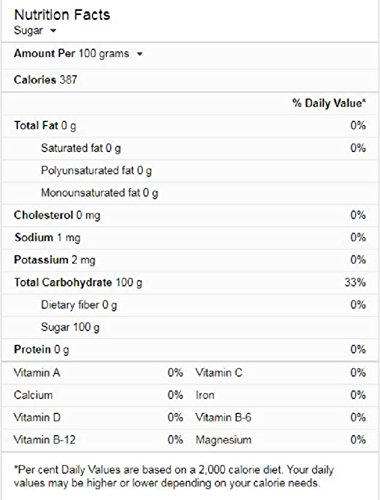Click the Dietary fiber 0 g entry

(x=79, y=305)
